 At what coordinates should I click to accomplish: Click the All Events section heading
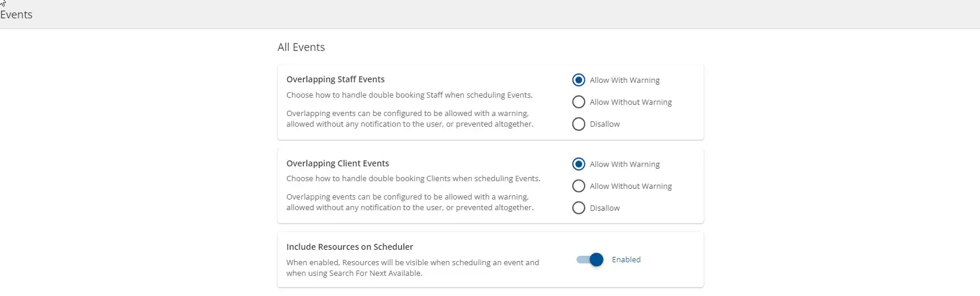pyautogui.click(x=301, y=47)
